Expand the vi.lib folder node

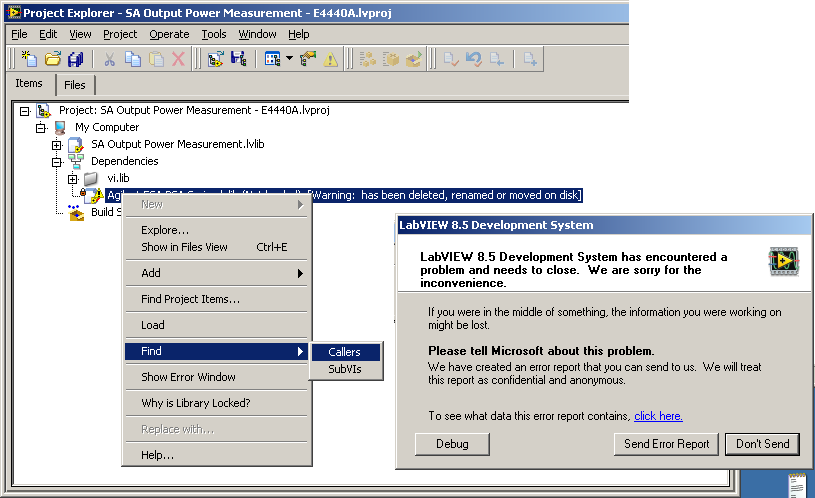click(73, 179)
